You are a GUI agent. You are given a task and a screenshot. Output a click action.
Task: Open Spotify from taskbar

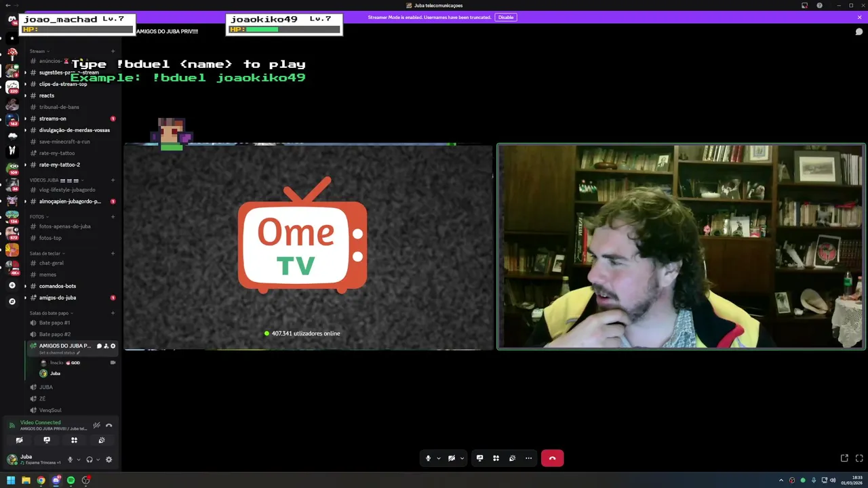(x=71, y=481)
